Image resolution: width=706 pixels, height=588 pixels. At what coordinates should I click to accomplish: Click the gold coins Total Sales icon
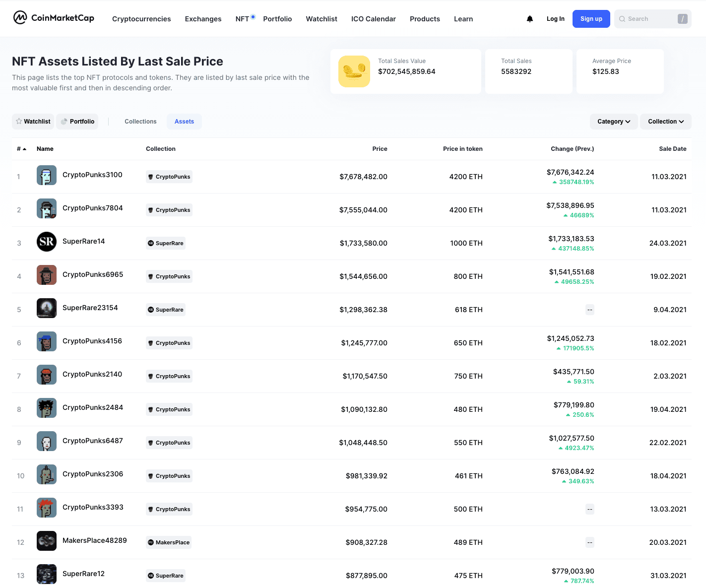coord(354,71)
